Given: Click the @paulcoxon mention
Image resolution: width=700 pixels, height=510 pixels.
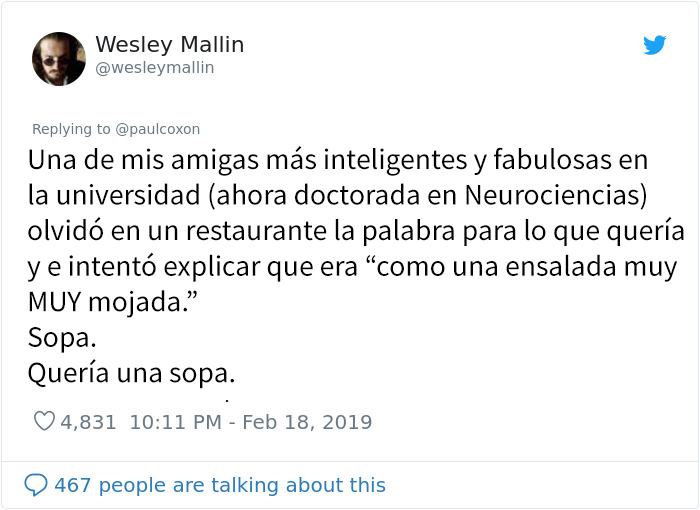Looking at the screenshot, I should (x=158, y=129).
